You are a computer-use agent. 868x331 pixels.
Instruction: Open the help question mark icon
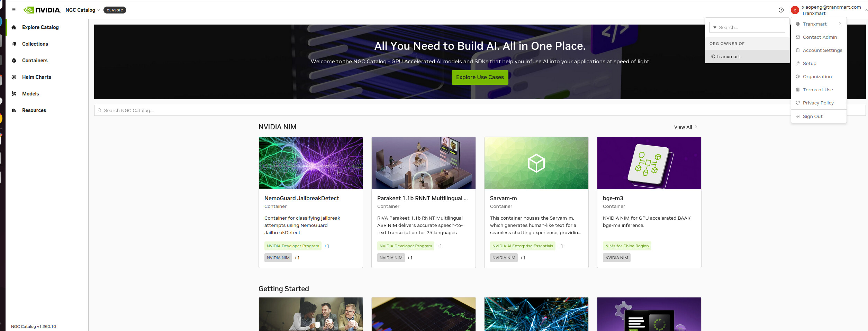tap(781, 10)
